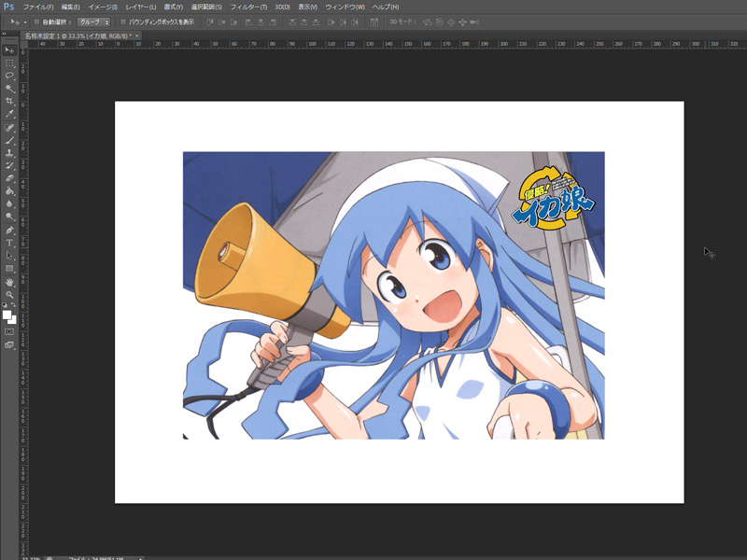This screenshot has width=747, height=560.
Task: Select the Blur tool
Action: pos(9,203)
